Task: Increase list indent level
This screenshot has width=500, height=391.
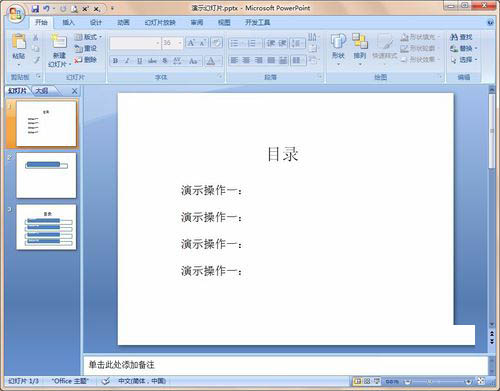Action: pyautogui.click(x=282, y=43)
